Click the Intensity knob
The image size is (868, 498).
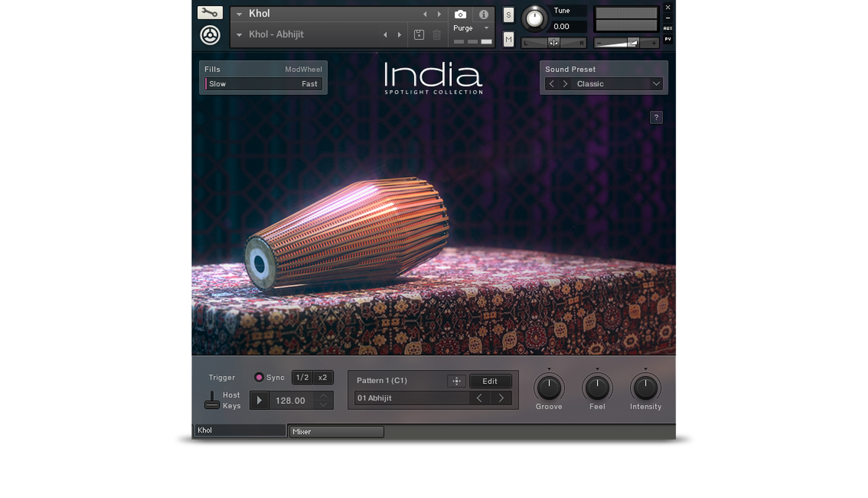tap(645, 388)
